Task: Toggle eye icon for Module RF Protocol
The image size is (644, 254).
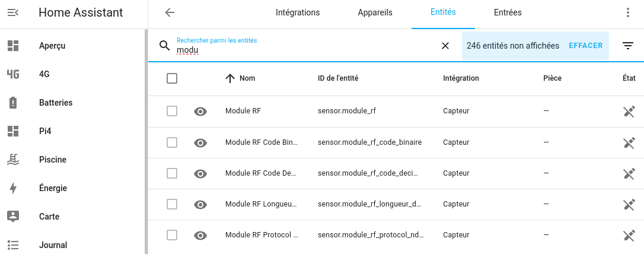Action: point(200,235)
